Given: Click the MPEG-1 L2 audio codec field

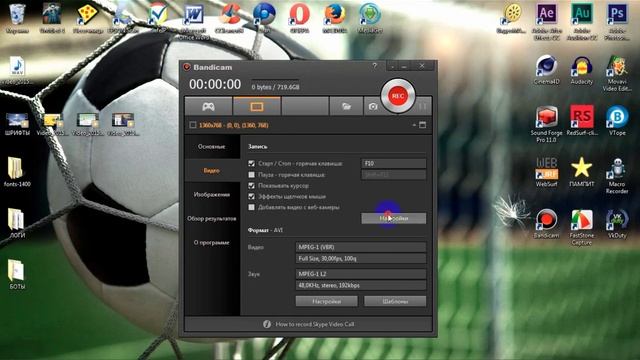Looking at the screenshot, I should (361, 274).
